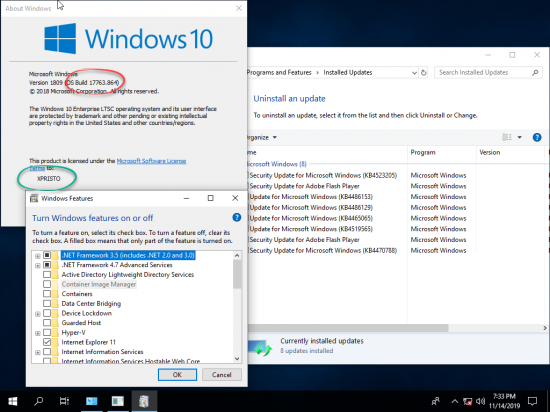Select update KB4470788 row
The width and height of the screenshot is (550, 412).
coord(323,250)
